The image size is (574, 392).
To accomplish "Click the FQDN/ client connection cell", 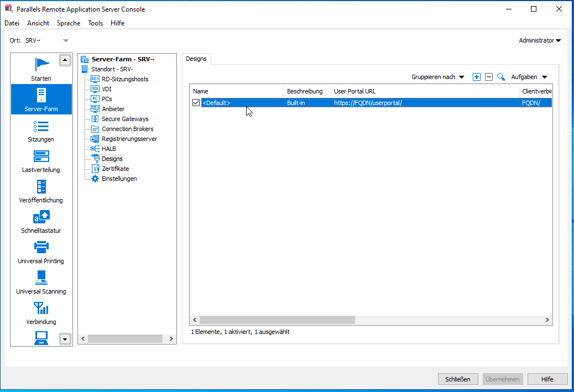I will point(531,103).
